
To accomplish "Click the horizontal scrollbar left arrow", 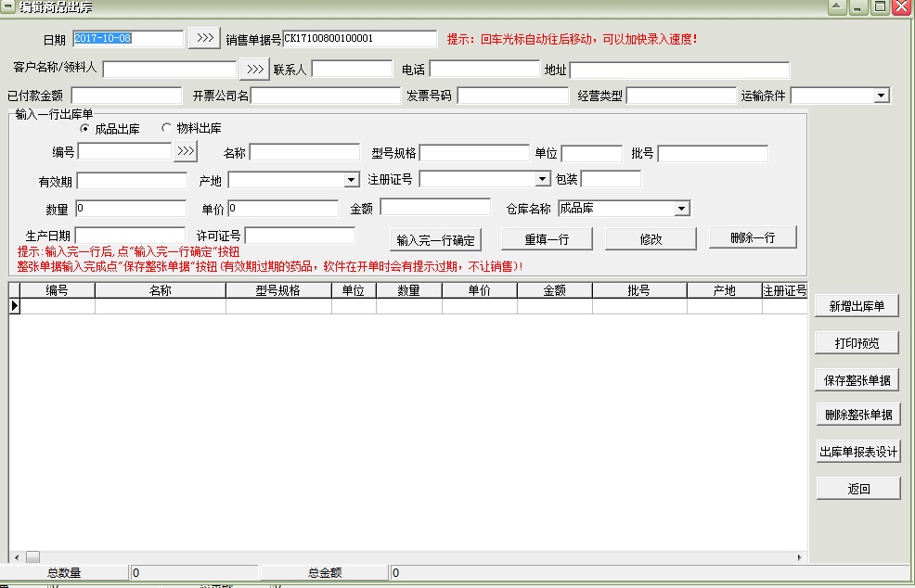I will click(x=17, y=557).
